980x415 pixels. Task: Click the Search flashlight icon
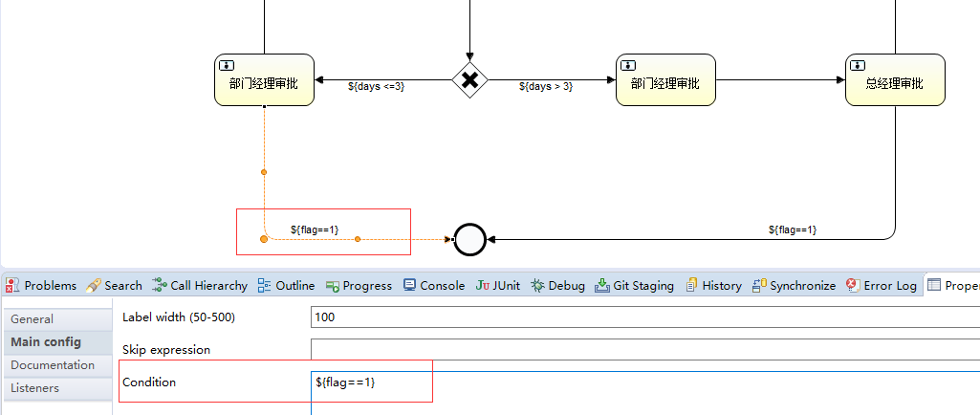93,286
